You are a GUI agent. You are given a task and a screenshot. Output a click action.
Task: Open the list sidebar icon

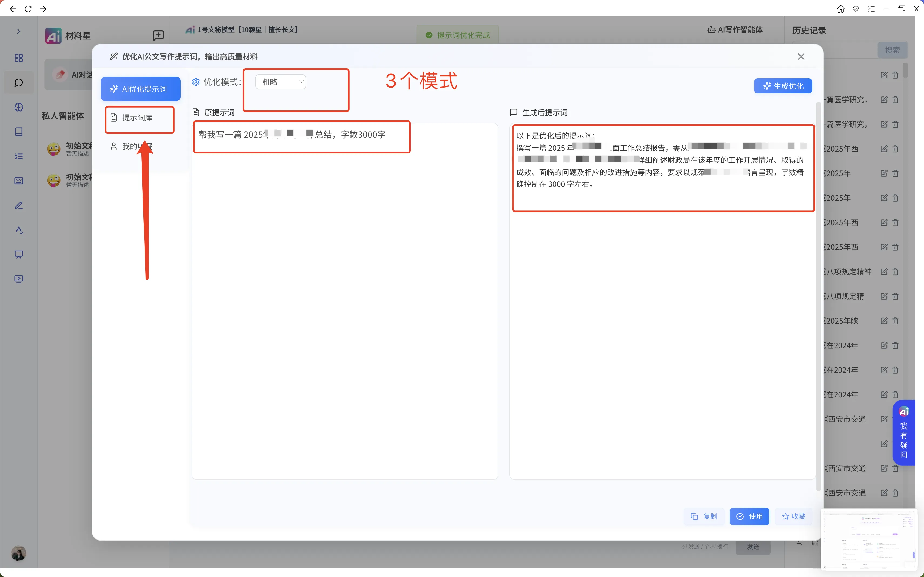pyautogui.click(x=18, y=156)
